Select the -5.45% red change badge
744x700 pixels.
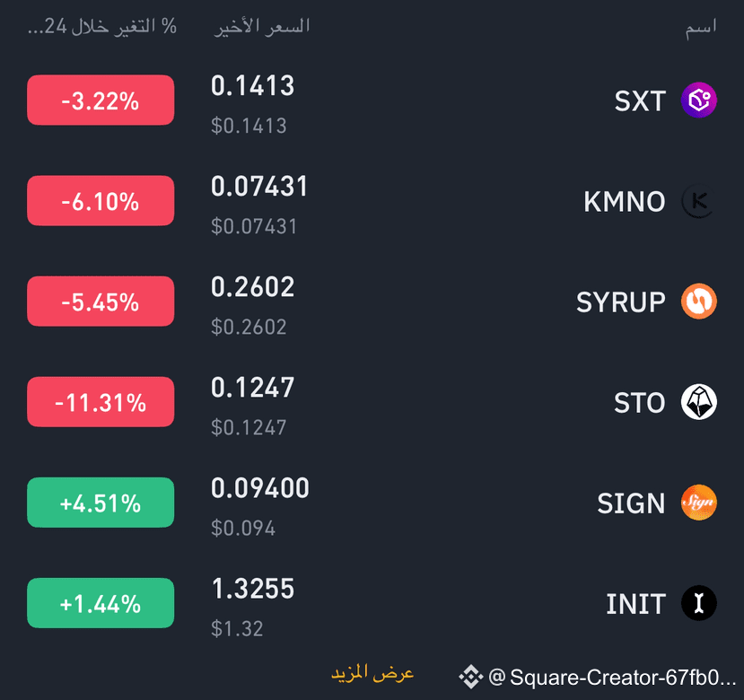coord(101,302)
